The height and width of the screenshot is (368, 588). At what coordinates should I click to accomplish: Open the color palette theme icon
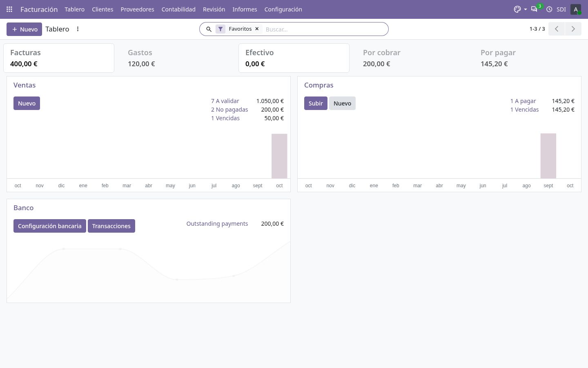(x=517, y=9)
